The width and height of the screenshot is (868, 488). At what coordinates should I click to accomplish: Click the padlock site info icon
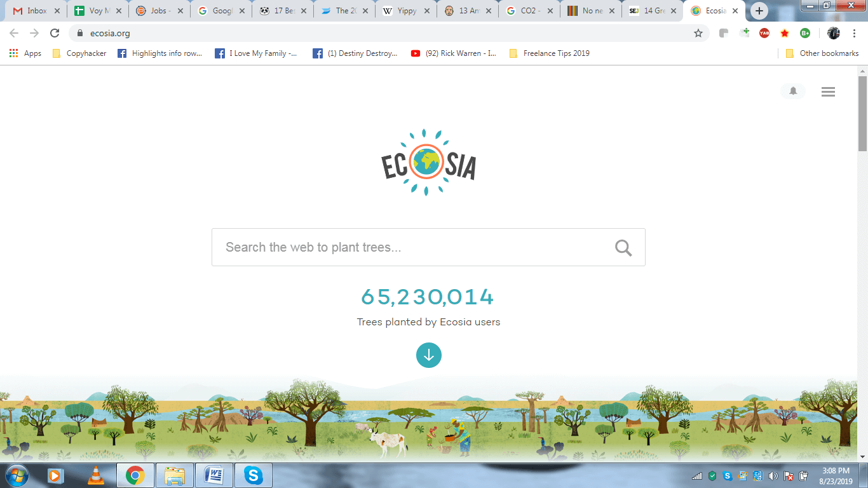tap(80, 33)
